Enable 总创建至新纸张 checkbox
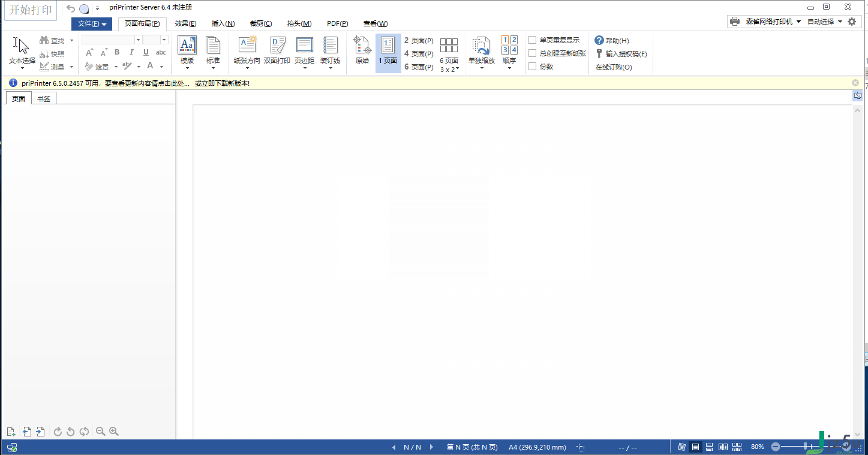This screenshot has height=455, width=868. point(532,53)
